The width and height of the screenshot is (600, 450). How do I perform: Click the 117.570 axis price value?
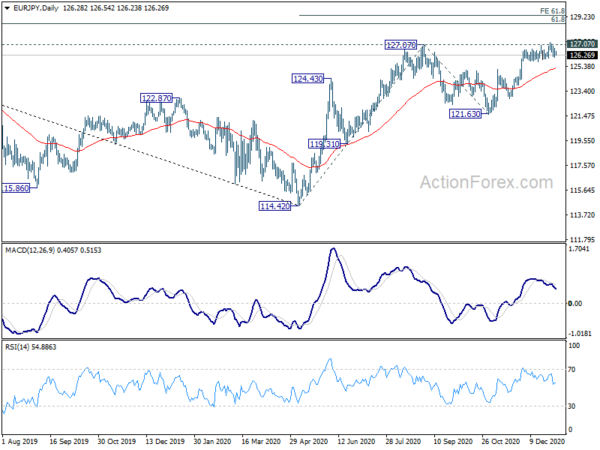[582, 165]
